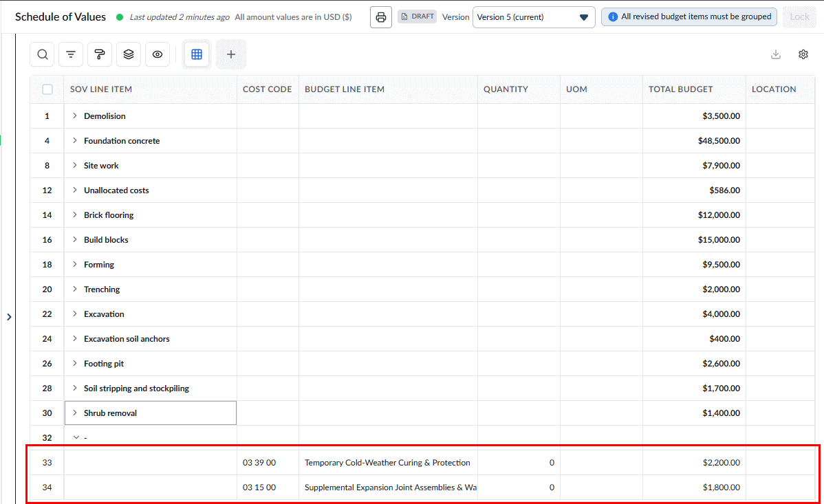
Task: Expand the Foundation concrete row
Action: pyautogui.click(x=74, y=140)
